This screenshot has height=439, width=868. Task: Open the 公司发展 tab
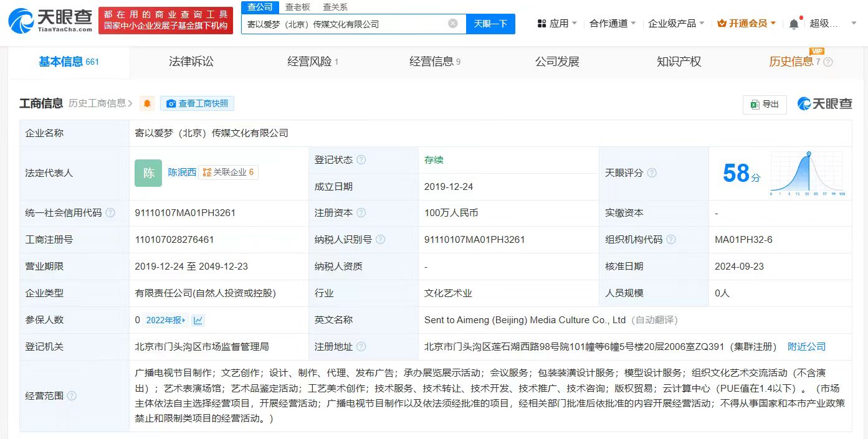[557, 62]
